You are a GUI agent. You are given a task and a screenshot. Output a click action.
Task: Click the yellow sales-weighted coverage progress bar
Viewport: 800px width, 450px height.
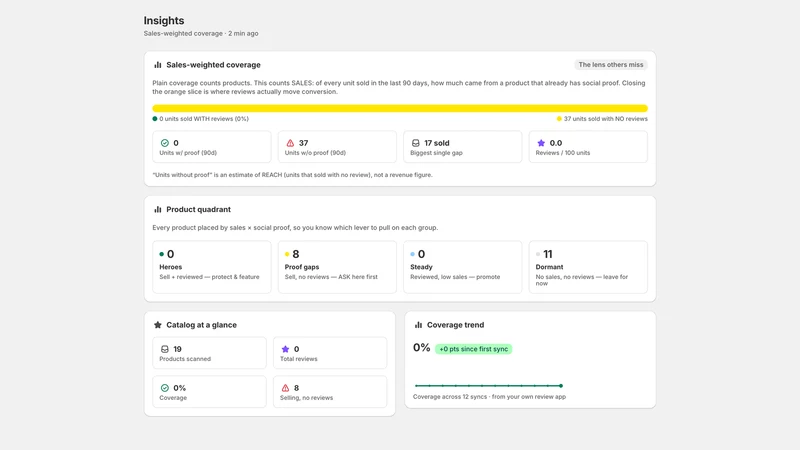tap(400, 108)
